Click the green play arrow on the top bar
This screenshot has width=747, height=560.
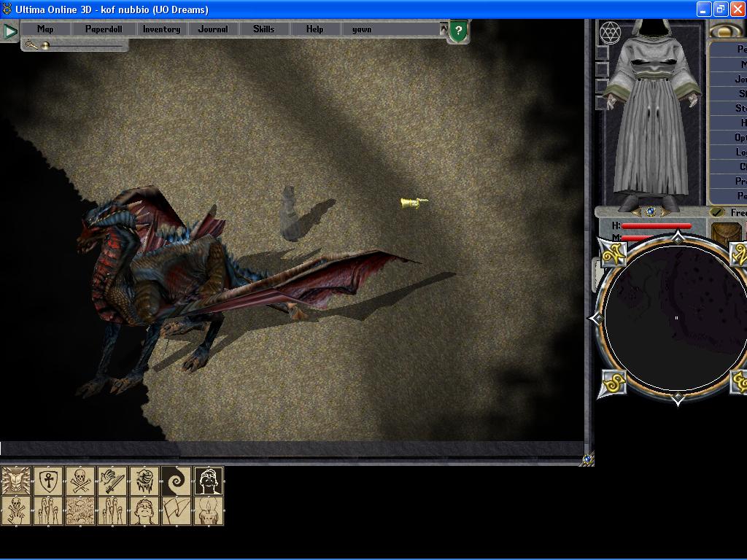tap(10, 31)
